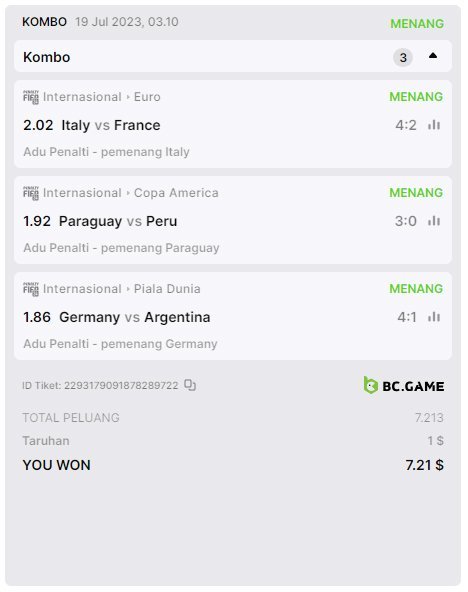Screen dimensions: 468x592
Task: Open statistics icon for Paraguay vs Peru
Action: click(x=434, y=220)
